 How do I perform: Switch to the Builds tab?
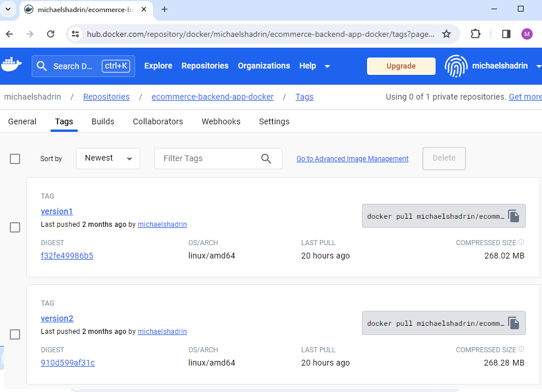[102, 121]
